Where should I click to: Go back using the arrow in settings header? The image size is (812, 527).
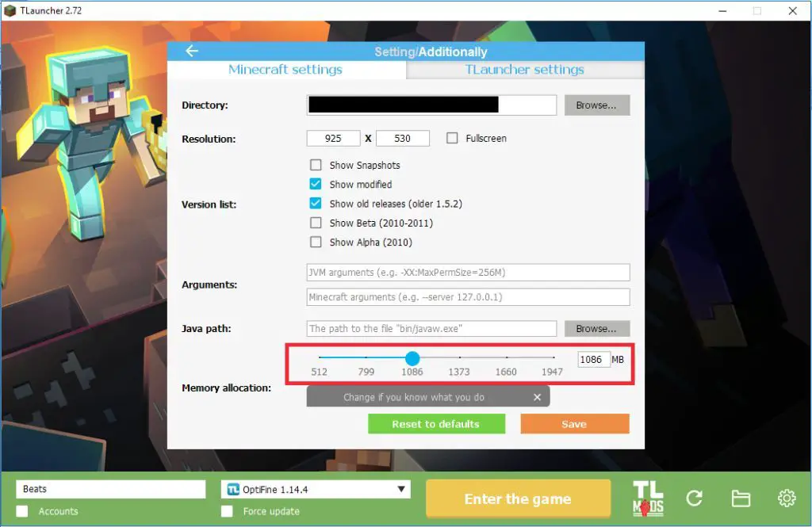point(192,51)
